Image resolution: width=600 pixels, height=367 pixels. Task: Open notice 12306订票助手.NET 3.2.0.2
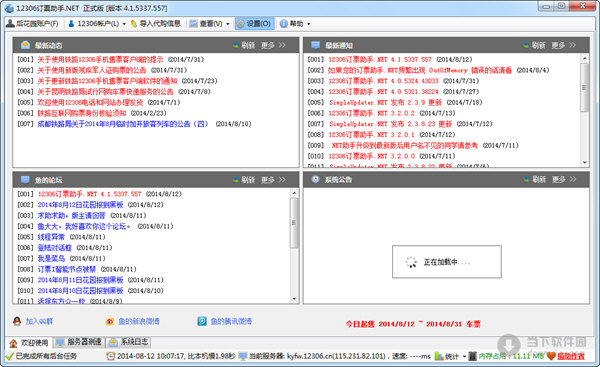point(372,113)
